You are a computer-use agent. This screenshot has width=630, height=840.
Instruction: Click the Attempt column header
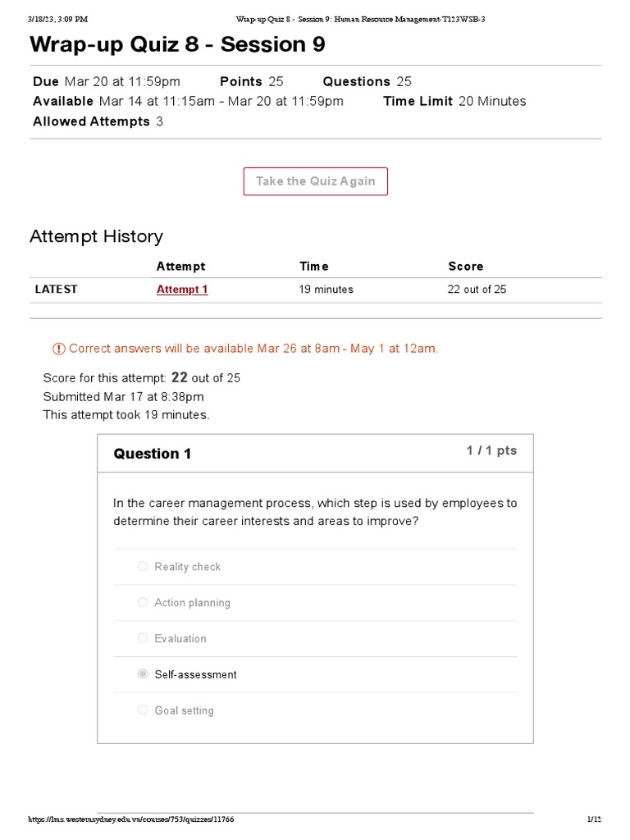pyautogui.click(x=180, y=267)
